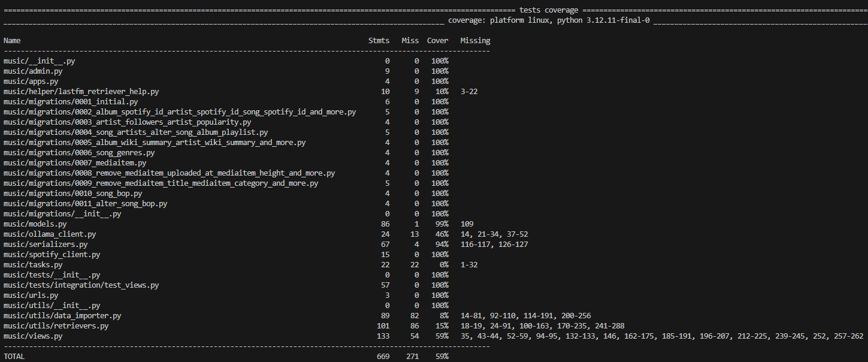868x362 pixels.
Task: Click missing lines '14-81, 92-110, 114-191, 200-256'
Action: [525, 316]
